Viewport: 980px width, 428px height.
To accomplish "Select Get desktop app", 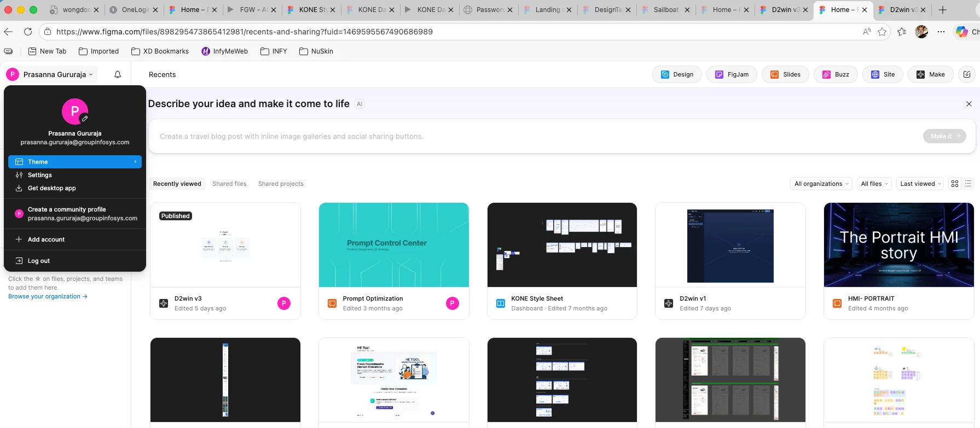I will click(75, 188).
